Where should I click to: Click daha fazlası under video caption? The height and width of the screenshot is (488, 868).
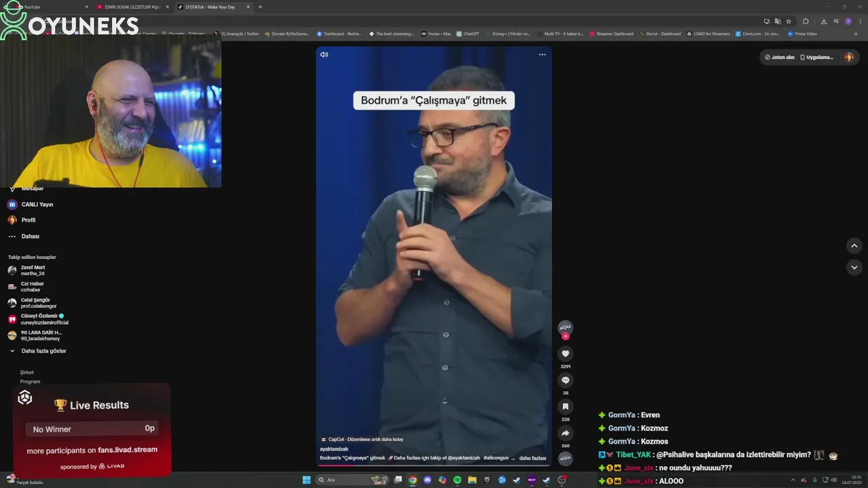532,458
